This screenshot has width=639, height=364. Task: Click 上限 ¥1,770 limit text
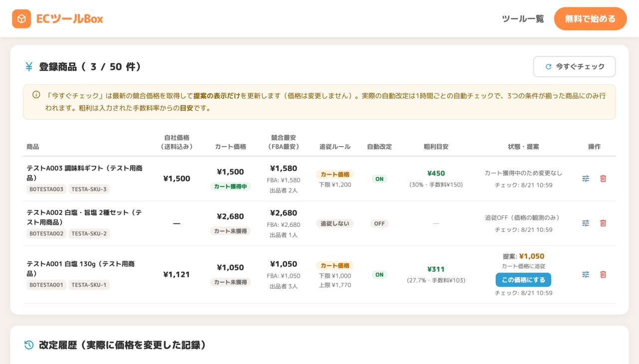point(334,285)
